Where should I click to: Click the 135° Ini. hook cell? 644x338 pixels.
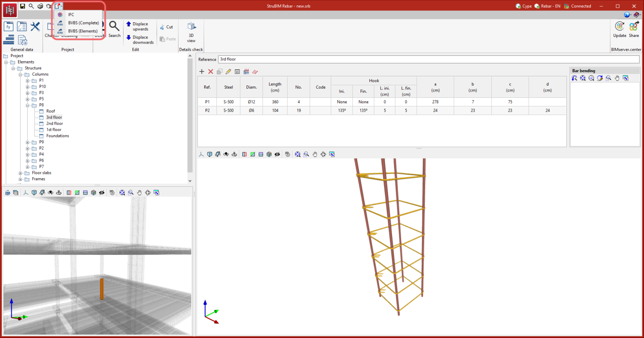[x=342, y=110]
